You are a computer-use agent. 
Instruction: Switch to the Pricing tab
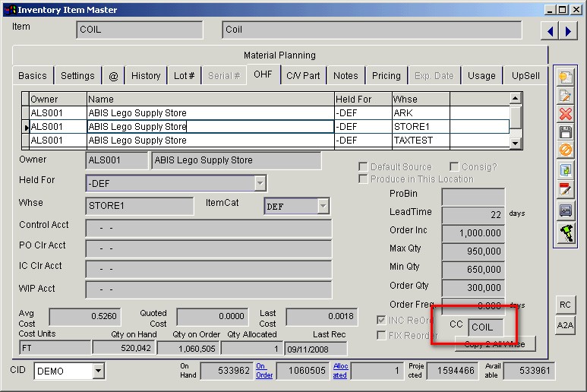386,76
